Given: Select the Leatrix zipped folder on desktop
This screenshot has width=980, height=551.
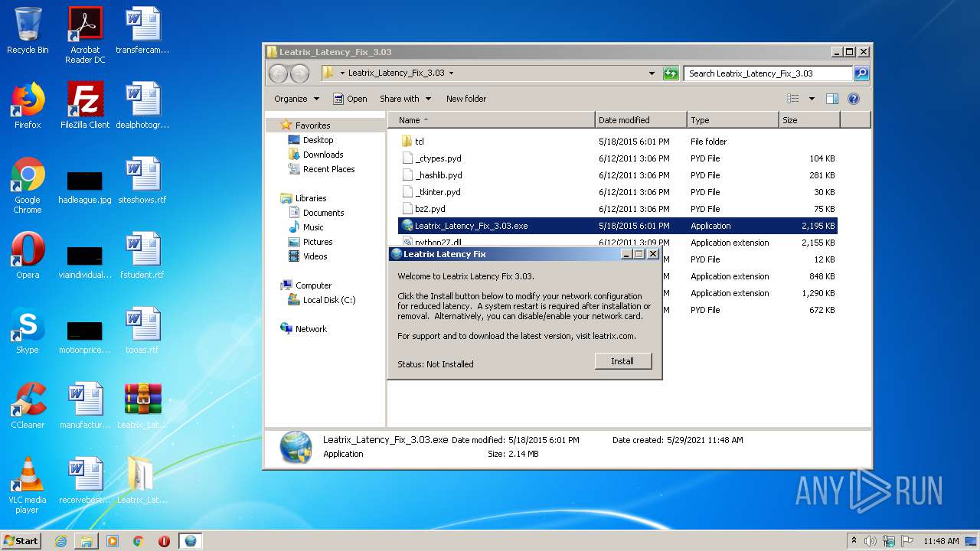Looking at the screenshot, I should pyautogui.click(x=142, y=481).
